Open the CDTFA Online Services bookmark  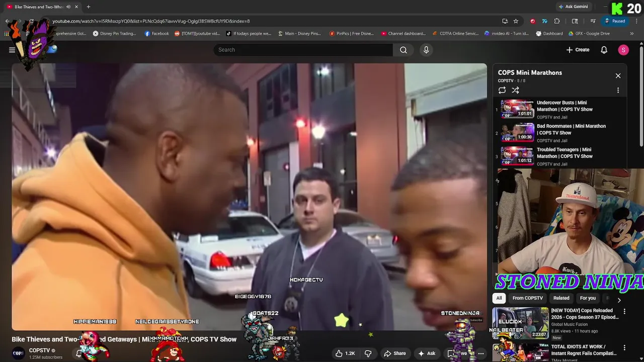point(455,34)
